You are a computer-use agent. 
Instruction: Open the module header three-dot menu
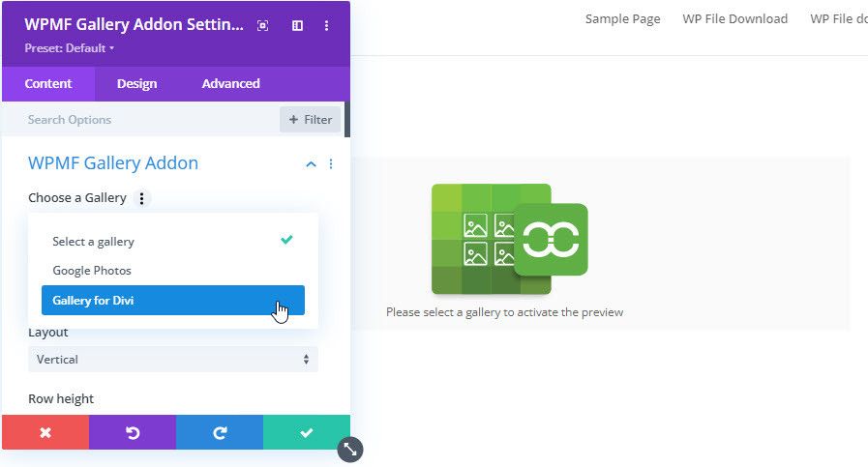(327, 25)
